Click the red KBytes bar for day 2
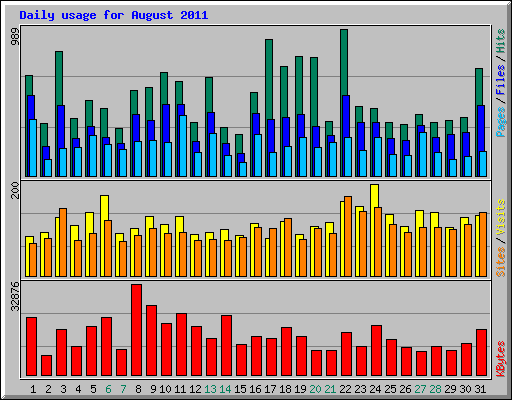 pos(46,366)
